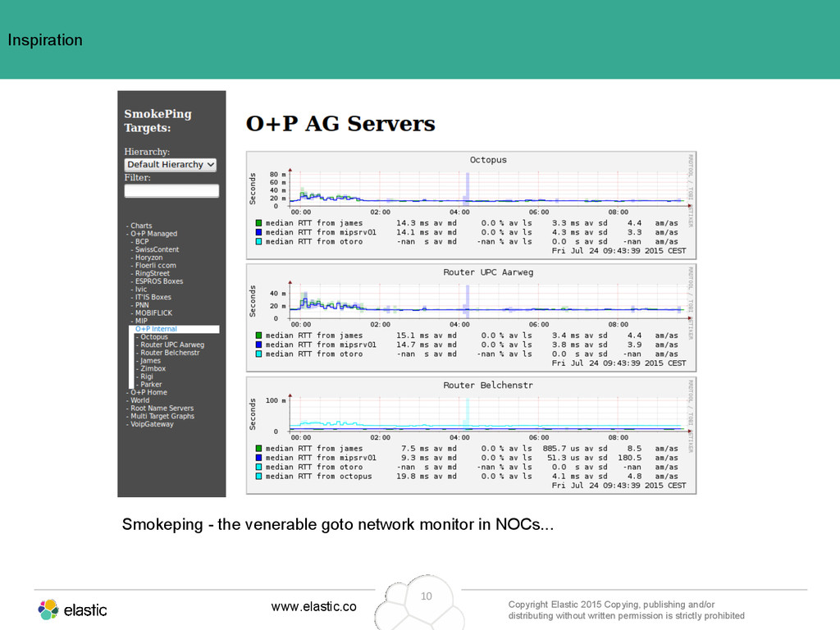Click the Smokeping caption text

click(x=338, y=524)
